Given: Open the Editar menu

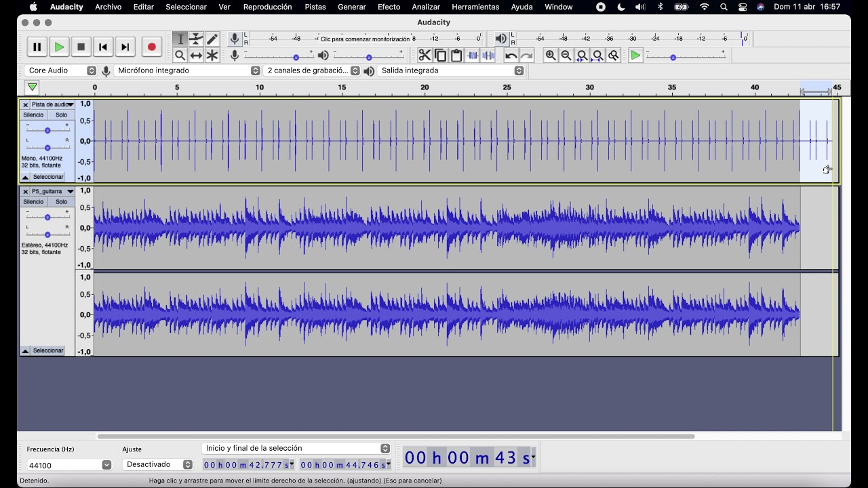Looking at the screenshot, I should click(x=143, y=7).
